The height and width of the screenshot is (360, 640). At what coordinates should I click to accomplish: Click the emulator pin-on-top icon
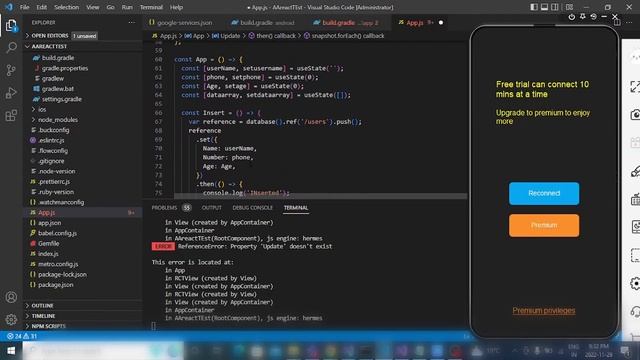pyautogui.click(x=582, y=16)
